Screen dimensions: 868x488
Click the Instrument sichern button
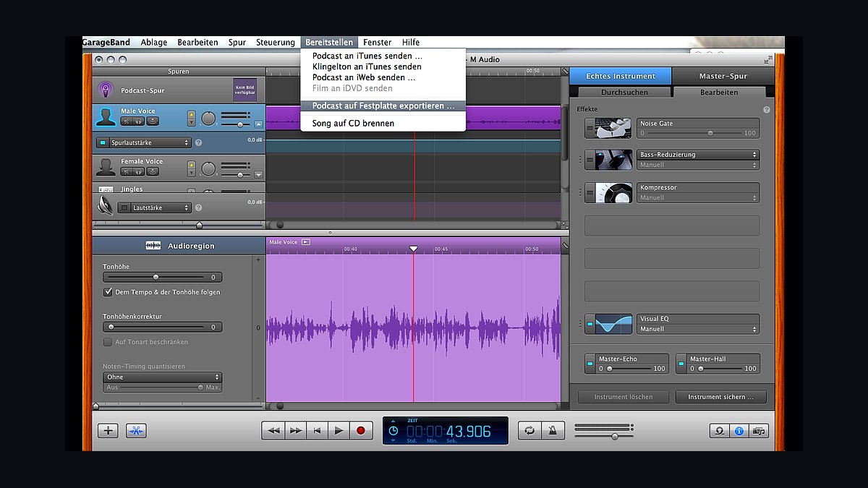tap(720, 397)
